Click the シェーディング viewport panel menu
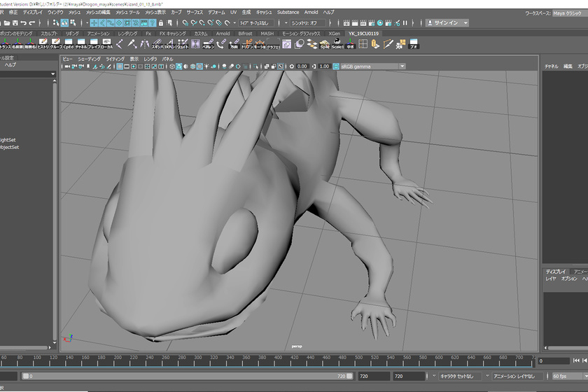 pos(89,59)
